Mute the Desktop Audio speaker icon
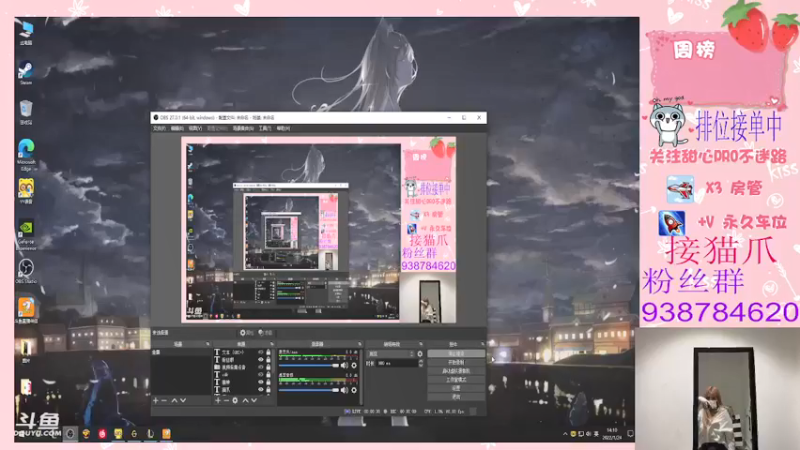This screenshot has height=450, width=800. click(344, 390)
